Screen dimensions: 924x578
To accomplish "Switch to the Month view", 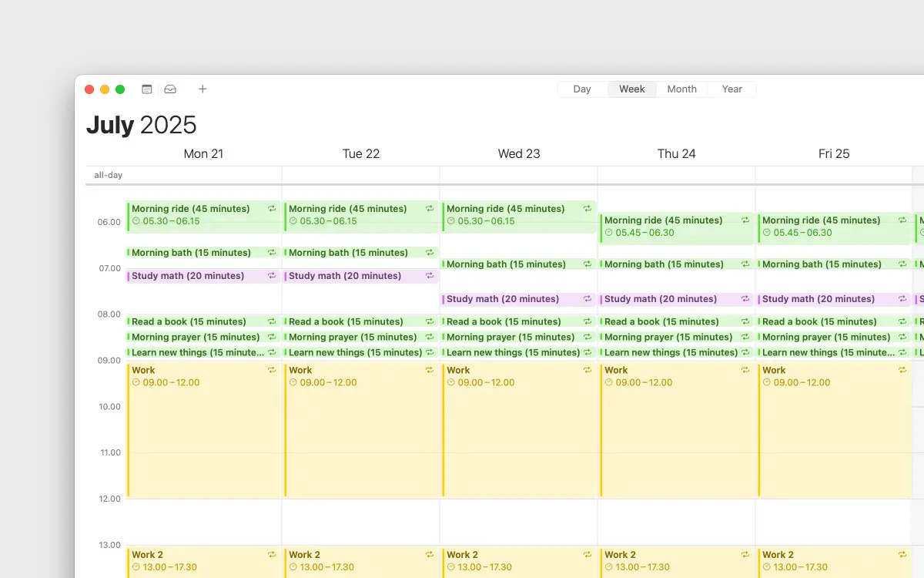I will [681, 89].
